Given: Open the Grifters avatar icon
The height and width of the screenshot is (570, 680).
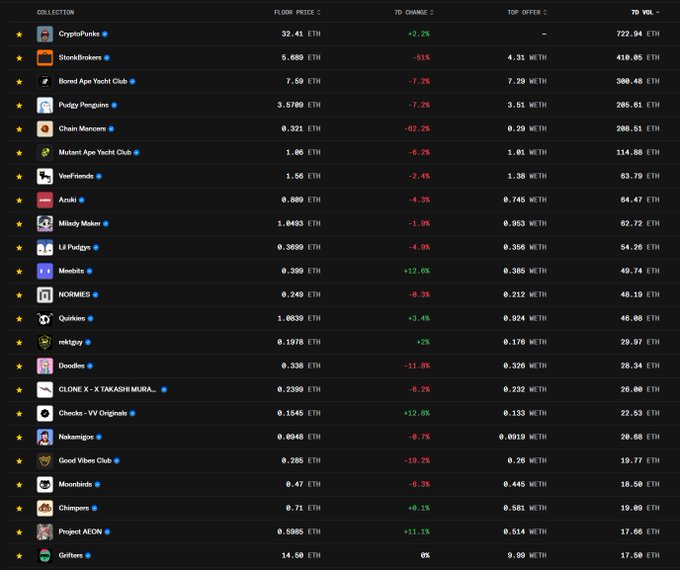Looking at the screenshot, I should (x=45, y=556).
